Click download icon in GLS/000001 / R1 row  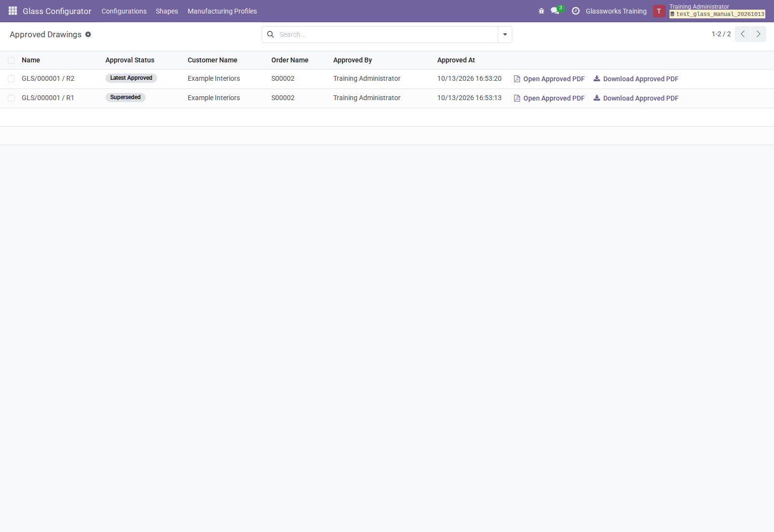tap(597, 98)
